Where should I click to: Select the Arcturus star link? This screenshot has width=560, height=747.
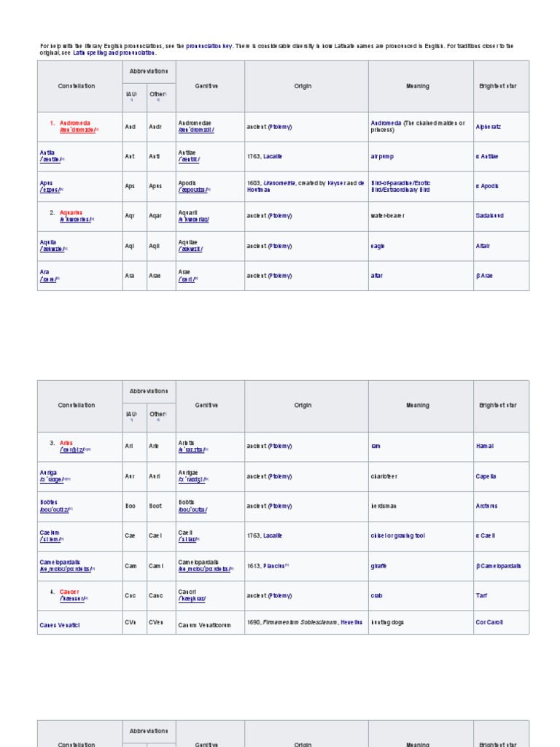pos(487,506)
